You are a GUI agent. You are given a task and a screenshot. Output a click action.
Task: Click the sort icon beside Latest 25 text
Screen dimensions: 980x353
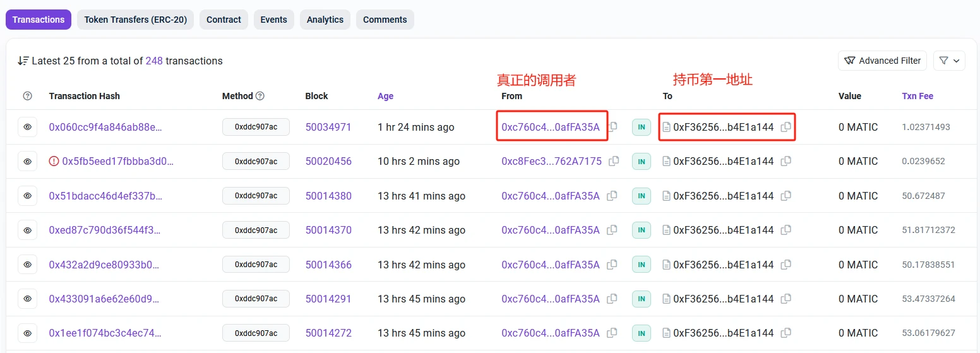click(x=23, y=61)
